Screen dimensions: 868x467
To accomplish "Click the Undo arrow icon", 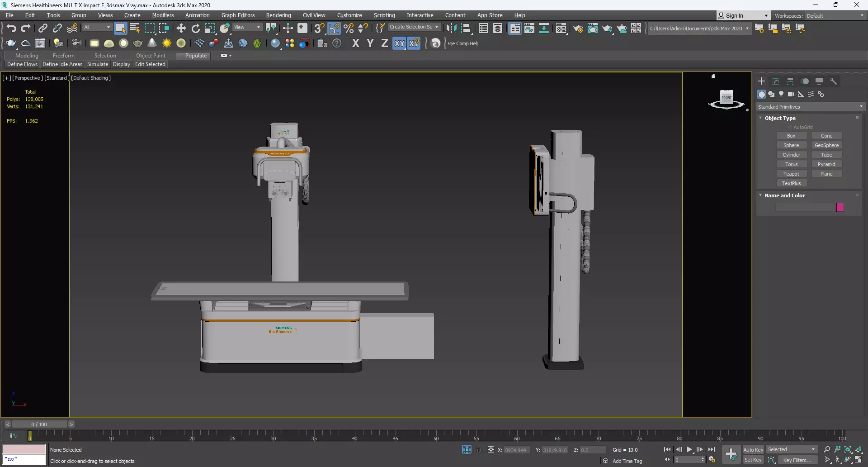I will (11, 29).
